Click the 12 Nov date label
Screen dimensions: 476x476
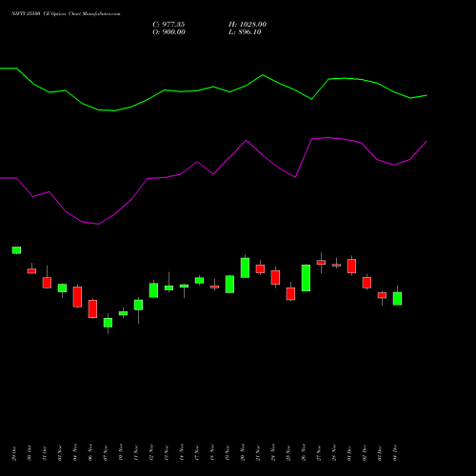tap(151, 453)
